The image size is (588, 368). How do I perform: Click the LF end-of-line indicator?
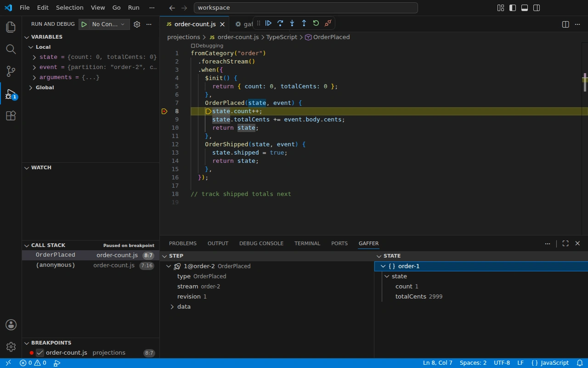tap(520, 363)
